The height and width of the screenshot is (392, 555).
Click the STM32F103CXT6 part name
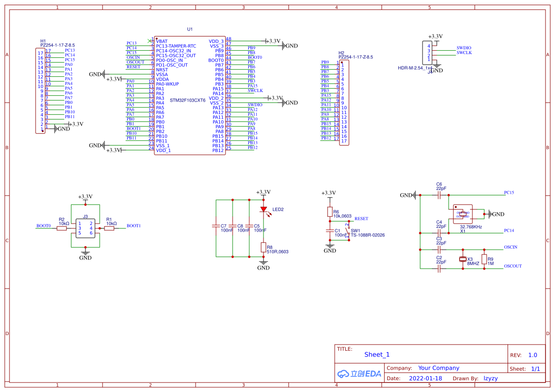point(188,101)
